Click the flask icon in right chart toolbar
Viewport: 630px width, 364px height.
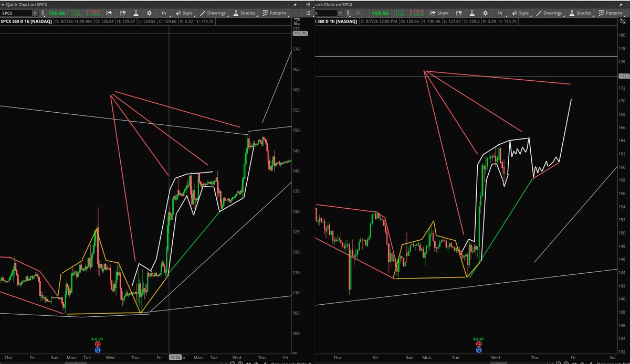pos(472,13)
